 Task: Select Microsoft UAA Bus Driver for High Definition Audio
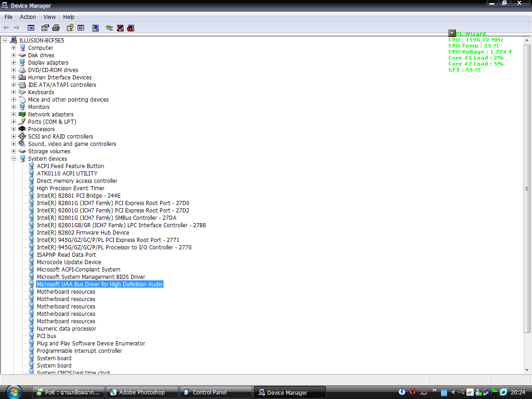100,284
